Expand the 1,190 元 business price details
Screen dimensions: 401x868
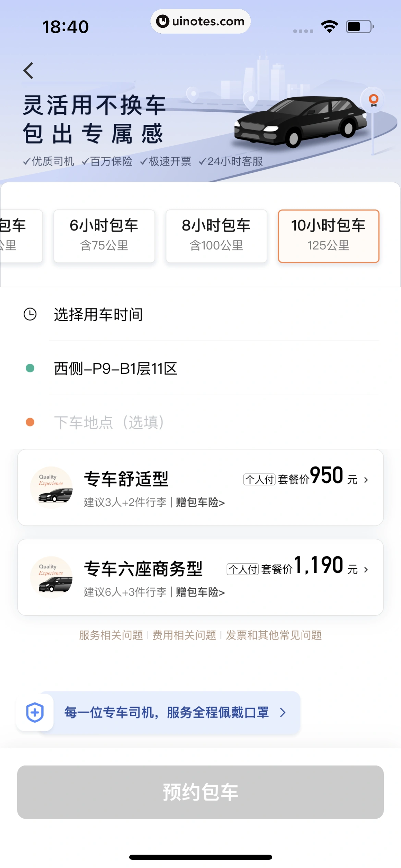coord(366,570)
